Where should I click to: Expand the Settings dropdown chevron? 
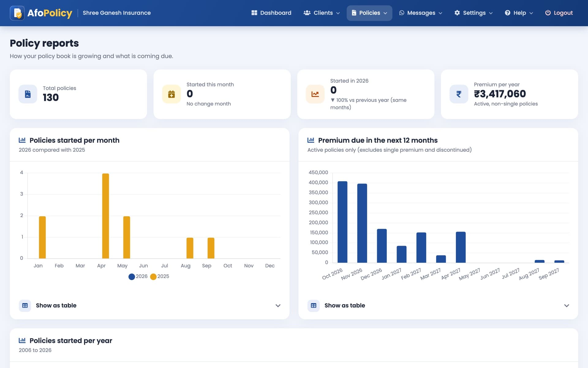491,13
